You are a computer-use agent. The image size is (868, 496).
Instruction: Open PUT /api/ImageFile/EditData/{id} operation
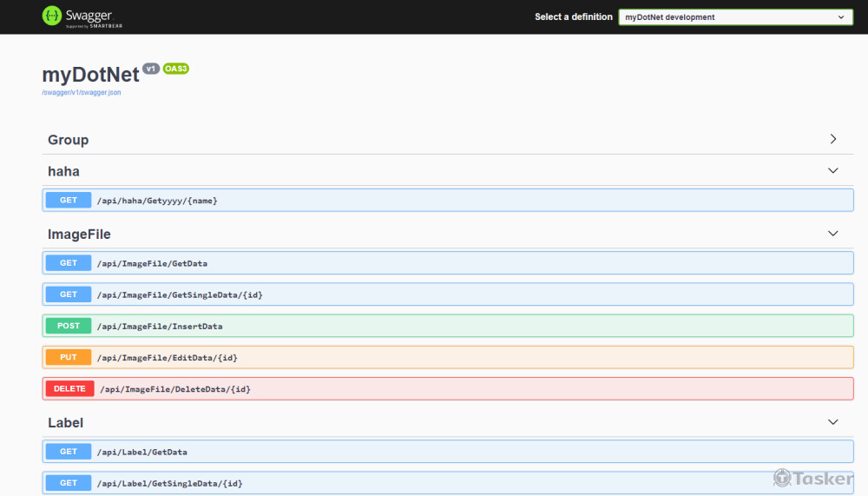[167, 357]
